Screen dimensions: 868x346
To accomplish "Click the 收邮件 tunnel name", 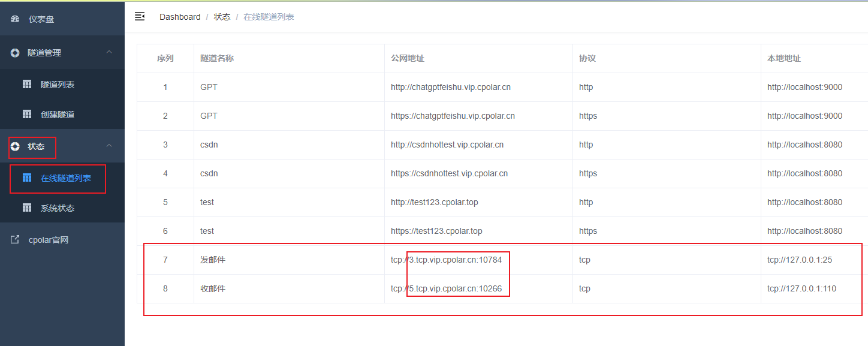I will tap(213, 288).
